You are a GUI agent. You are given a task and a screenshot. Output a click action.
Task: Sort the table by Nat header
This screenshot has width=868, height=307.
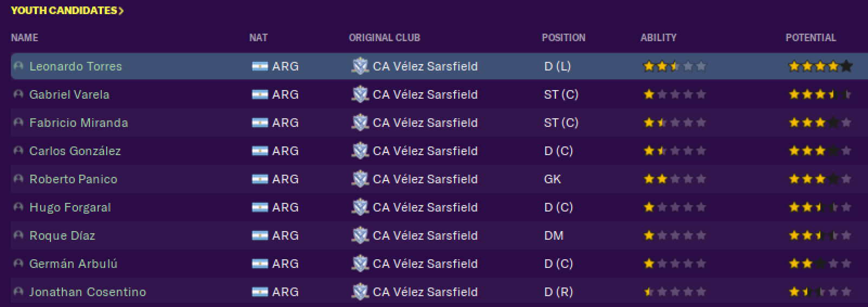tap(258, 37)
